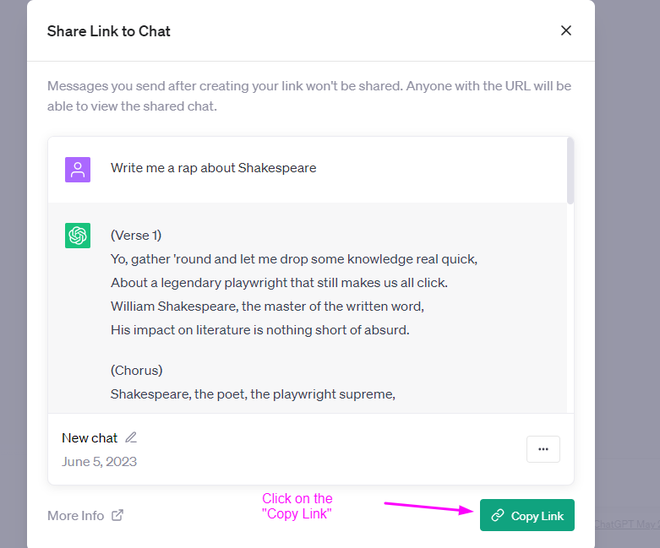Click the "Share Link to Chat" heading
Screen dimensions: 660x548
click(109, 31)
